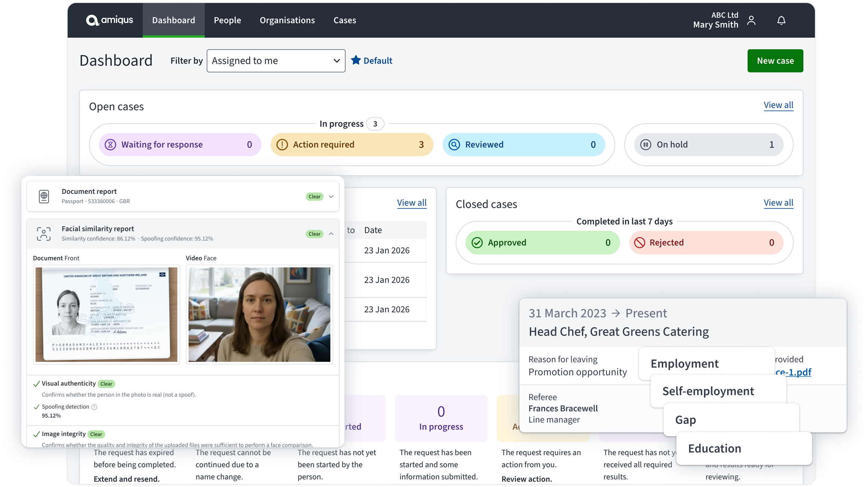Select the Waiting for response filter
This screenshot has width=868, height=487.
click(x=180, y=145)
